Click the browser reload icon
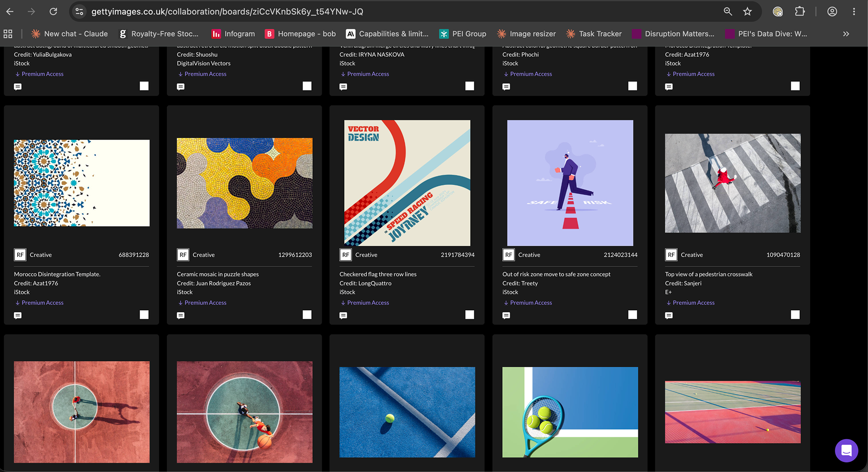The width and height of the screenshot is (868, 472). tap(53, 12)
